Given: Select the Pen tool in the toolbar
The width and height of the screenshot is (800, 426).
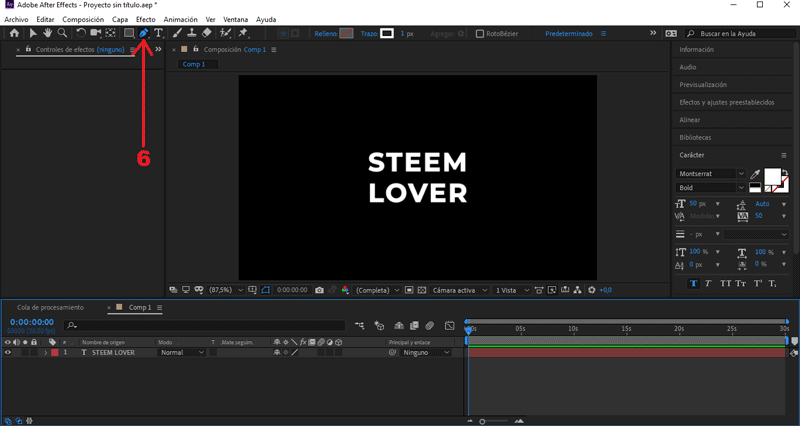Looking at the screenshot, I should coord(143,33).
